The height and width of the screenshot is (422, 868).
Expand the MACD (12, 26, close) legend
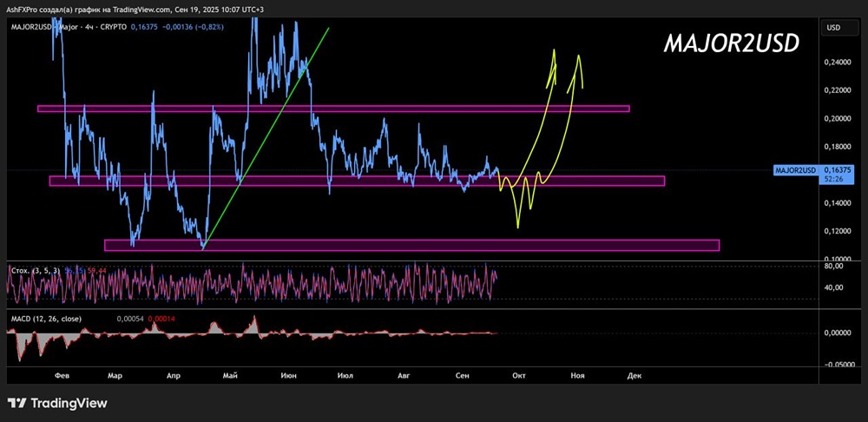[x=45, y=319]
